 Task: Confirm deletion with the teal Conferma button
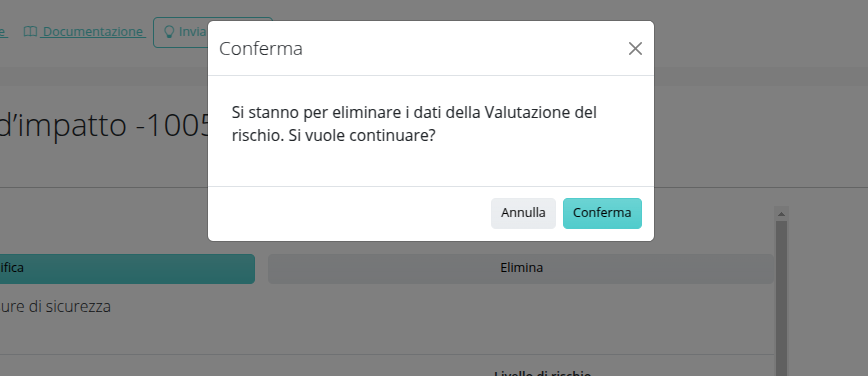click(602, 213)
